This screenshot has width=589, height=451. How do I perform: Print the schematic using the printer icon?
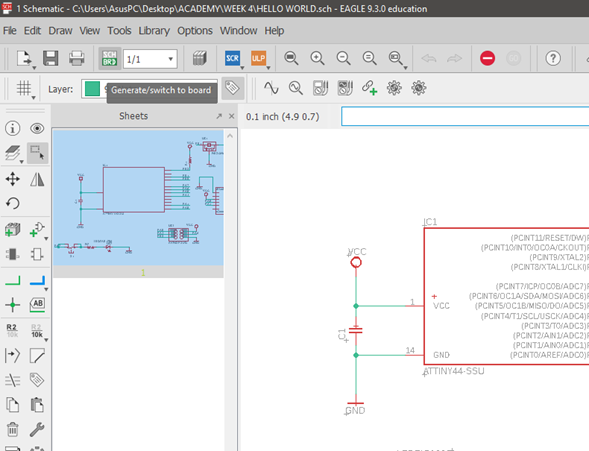(x=76, y=59)
